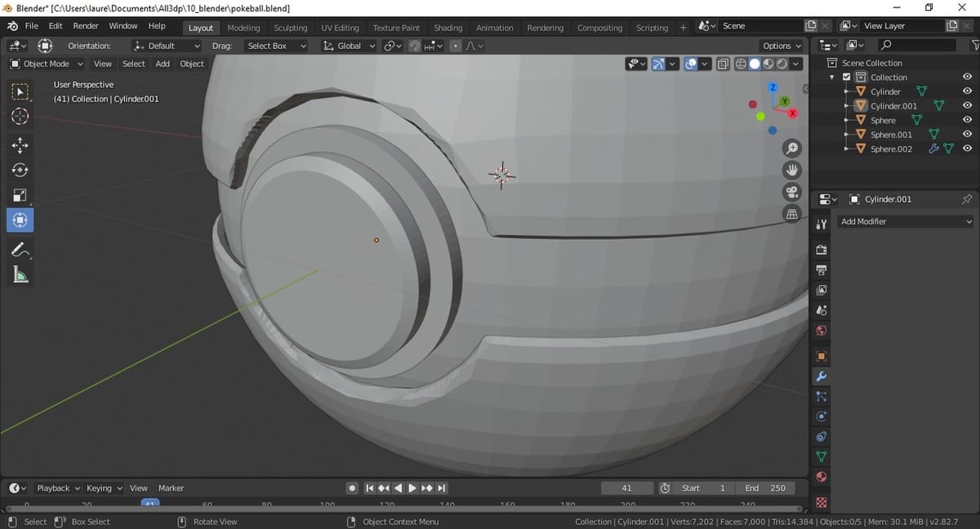Uncheck the Collection checkbox in outliner
Screen dimensions: 980x529
846,77
